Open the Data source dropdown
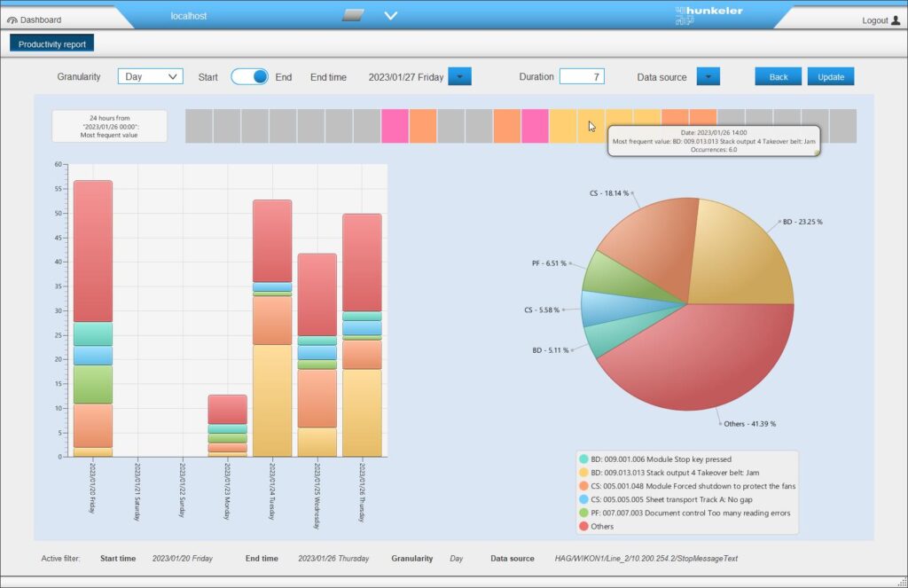Image resolution: width=908 pixels, height=588 pixels. pyautogui.click(x=708, y=76)
